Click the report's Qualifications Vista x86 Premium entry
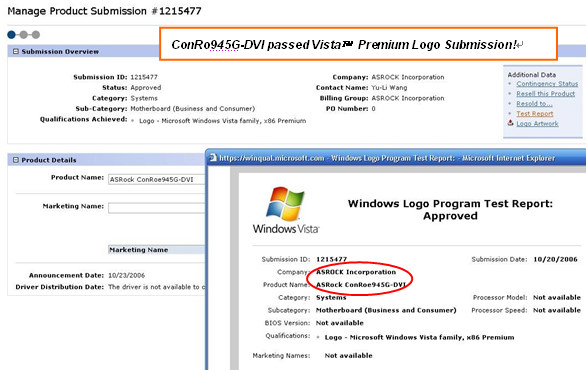 pyautogui.click(x=419, y=337)
